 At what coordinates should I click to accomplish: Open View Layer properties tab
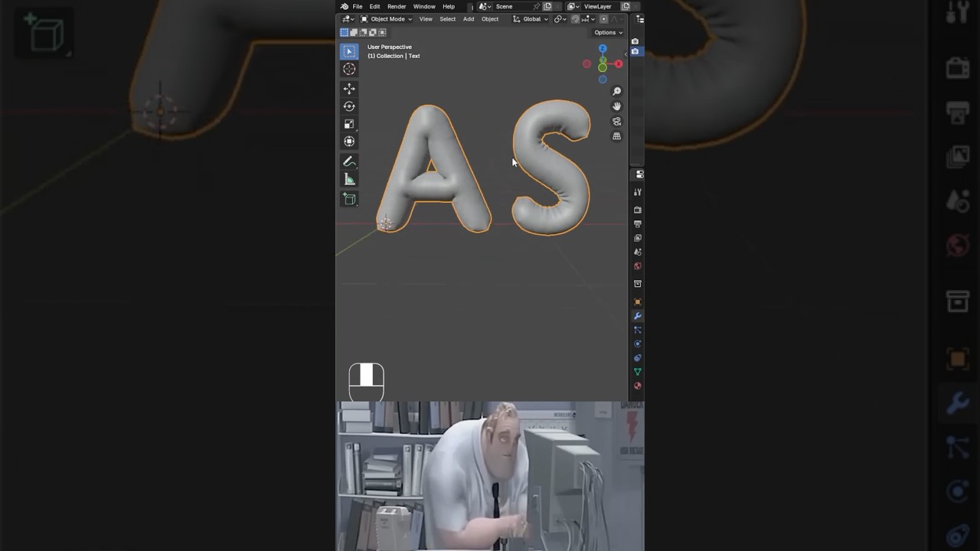[638, 238]
